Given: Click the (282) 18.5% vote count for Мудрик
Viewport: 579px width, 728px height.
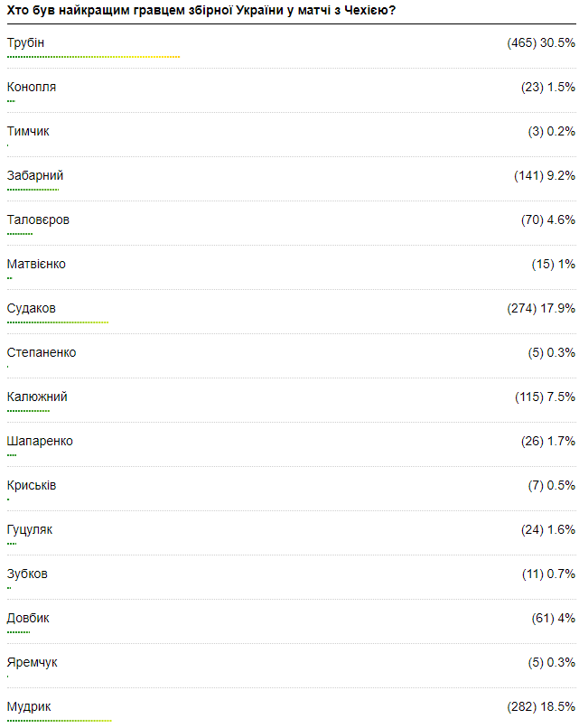Looking at the screenshot, I should pyautogui.click(x=541, y=707).
